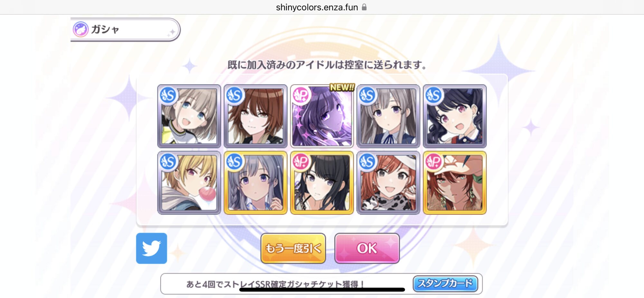Click the もう一度引く draw again button
644x298 pixels.
(293, 248)
